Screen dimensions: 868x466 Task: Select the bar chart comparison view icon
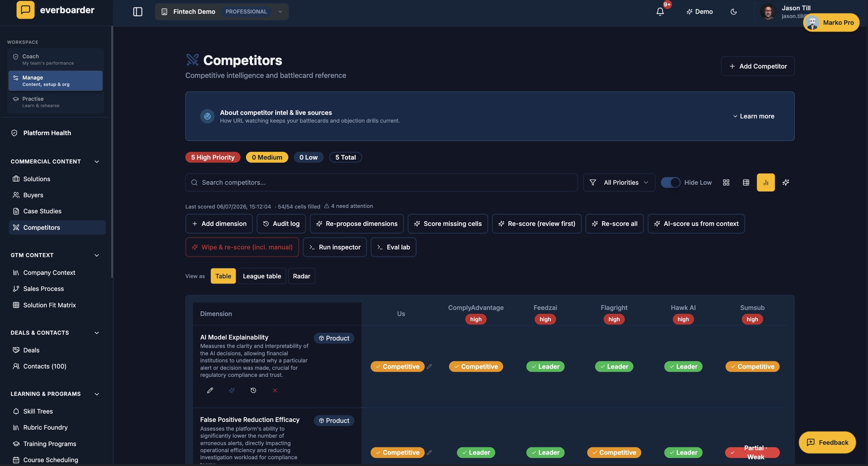point(766,182)
